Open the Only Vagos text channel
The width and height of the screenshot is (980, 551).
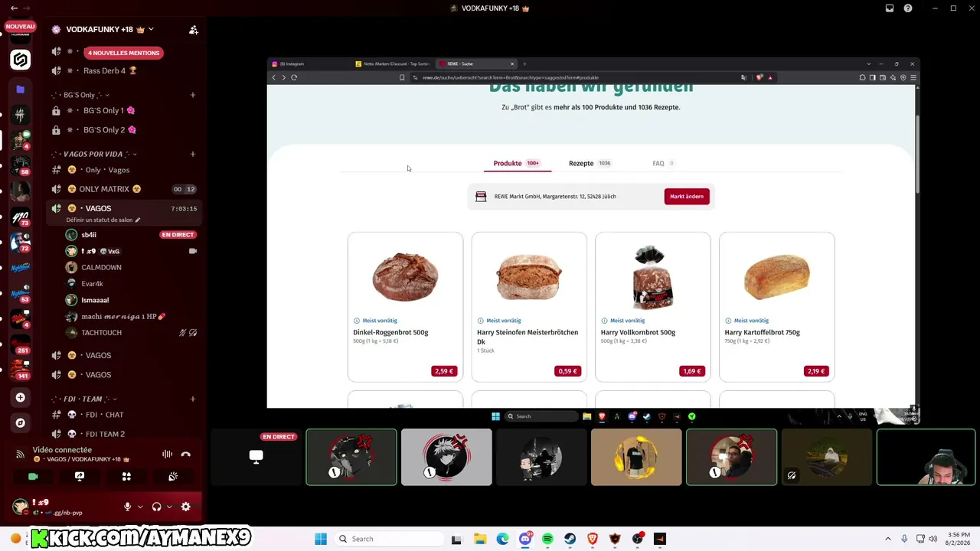[124, 170]
